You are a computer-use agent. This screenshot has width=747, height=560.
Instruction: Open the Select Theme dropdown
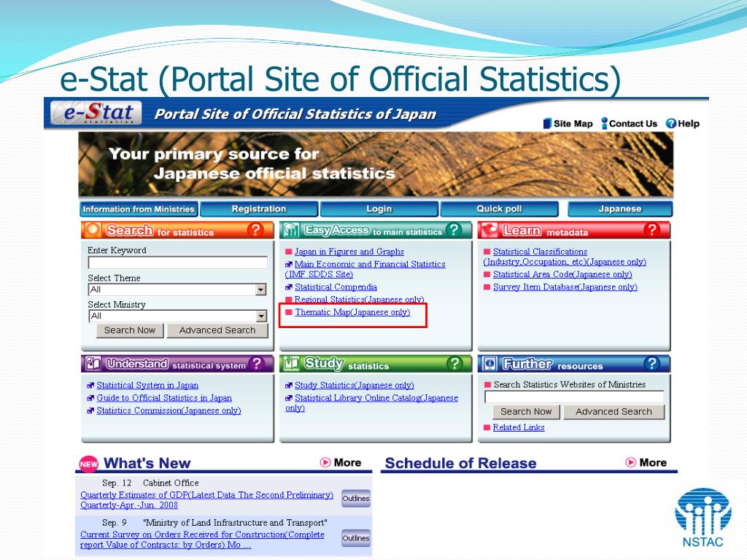coord(177,289)
